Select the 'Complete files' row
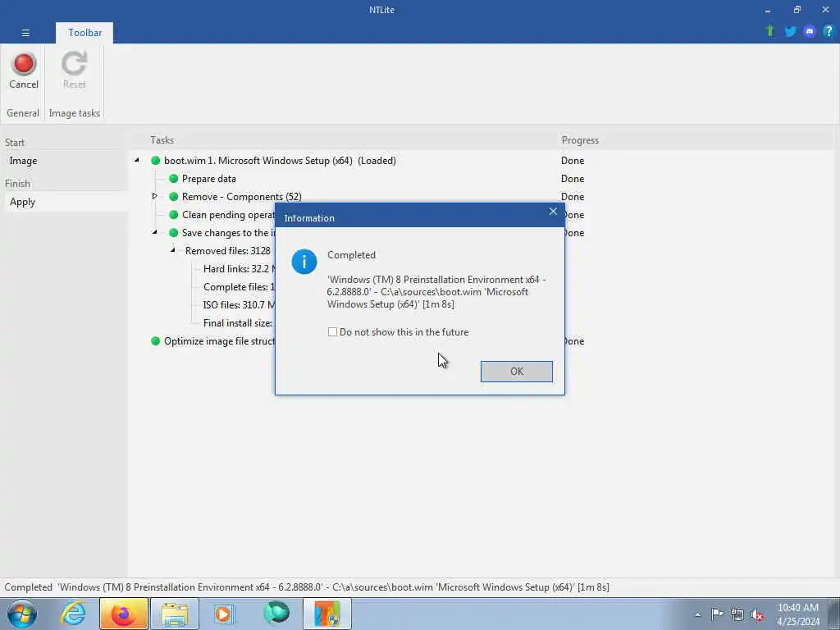840x630 pixels. (x=239, y=287)
